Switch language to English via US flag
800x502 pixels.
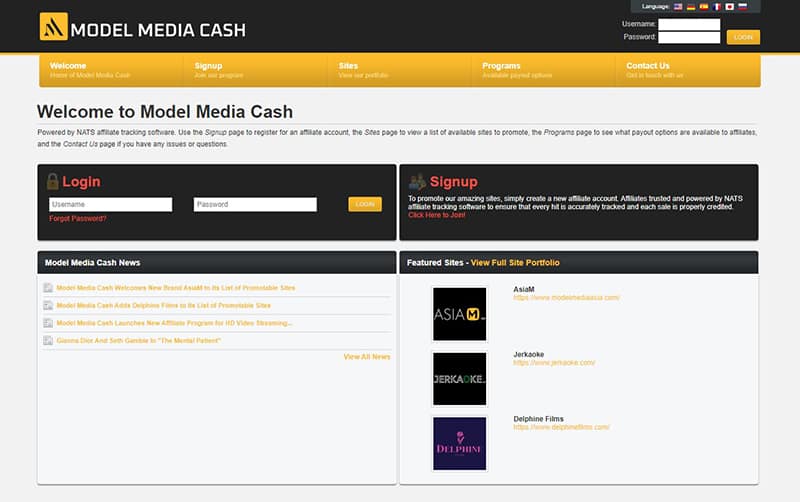[x=678, y=7]
